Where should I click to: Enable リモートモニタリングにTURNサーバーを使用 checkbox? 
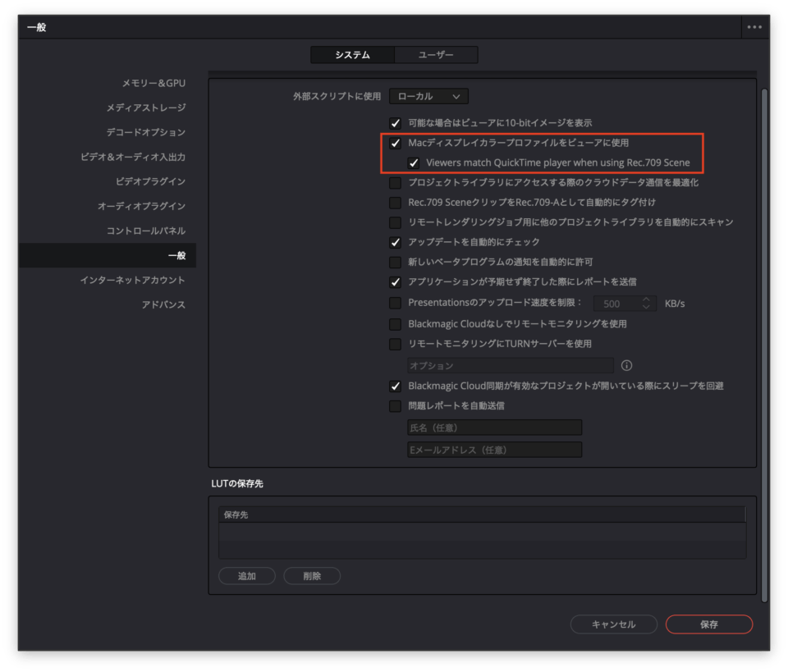click(396, 344)
